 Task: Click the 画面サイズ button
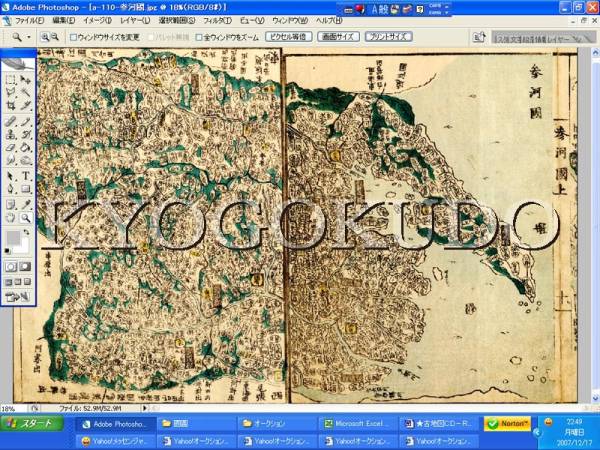pyautogui.click(x=338, y=37)
